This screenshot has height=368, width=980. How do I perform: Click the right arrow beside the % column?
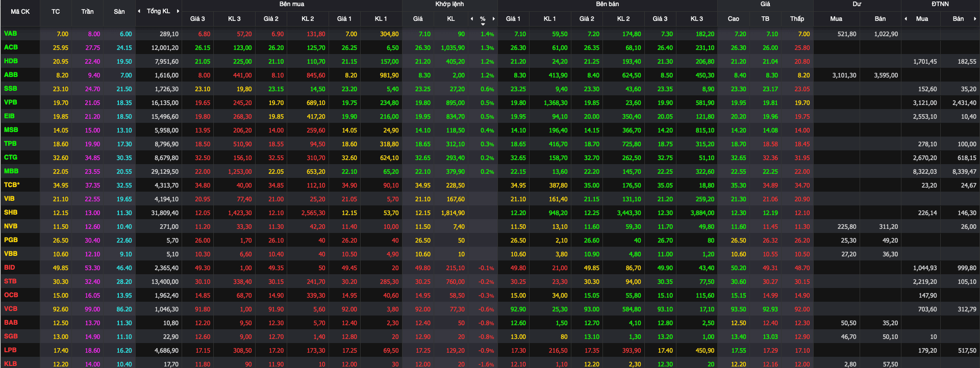(493, 19)
